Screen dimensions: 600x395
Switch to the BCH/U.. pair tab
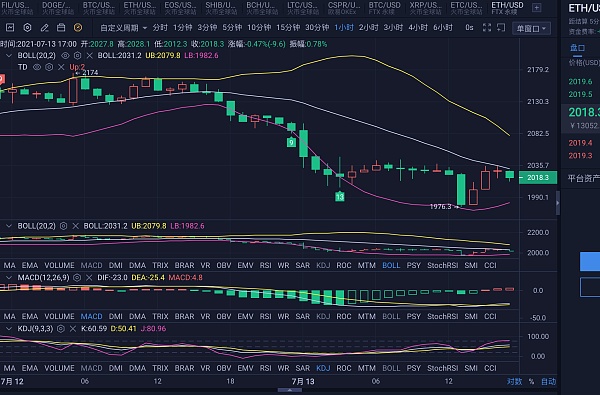click(x=261, y=8)
